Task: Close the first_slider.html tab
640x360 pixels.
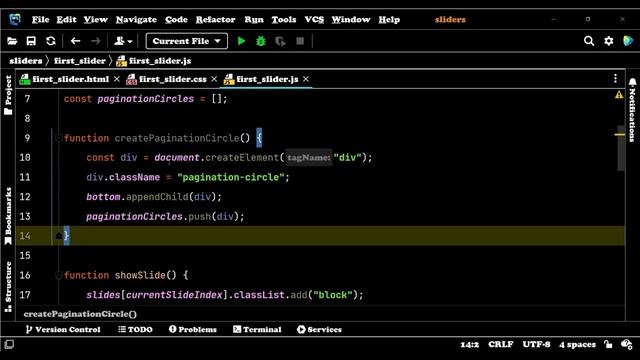Action: click(117, 79)
